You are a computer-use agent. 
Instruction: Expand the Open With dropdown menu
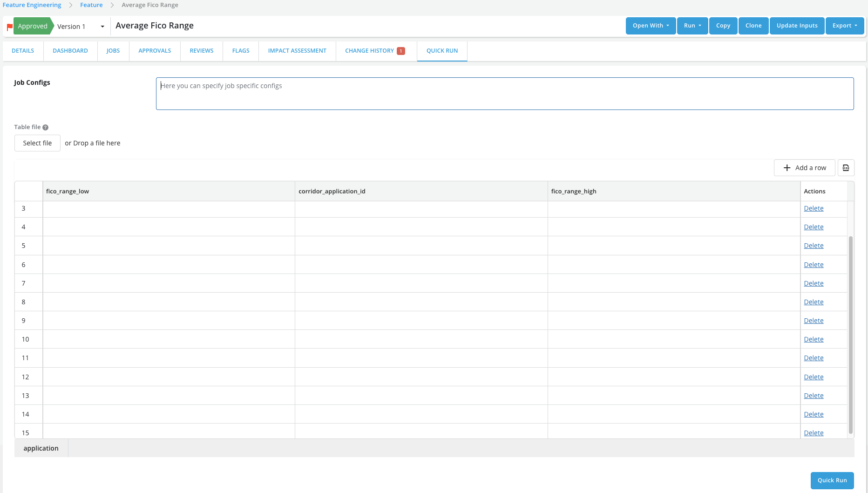tap(651, 26)
